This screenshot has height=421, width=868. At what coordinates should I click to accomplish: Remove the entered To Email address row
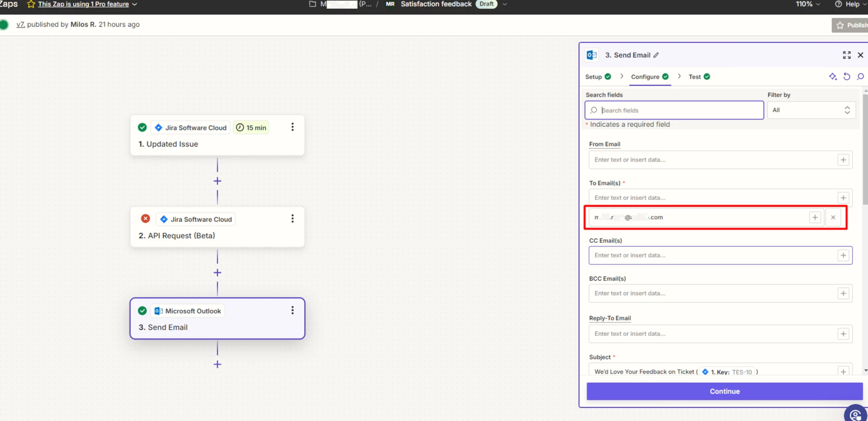click(x=833, y=217)
